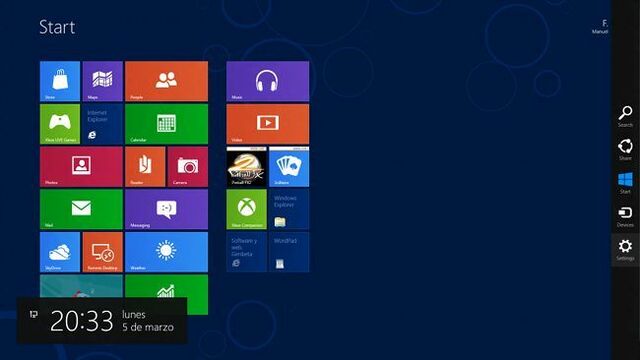This screenshot has width=640, height=360.
Task: Open the Calendar tile
Action: (167, 124)
